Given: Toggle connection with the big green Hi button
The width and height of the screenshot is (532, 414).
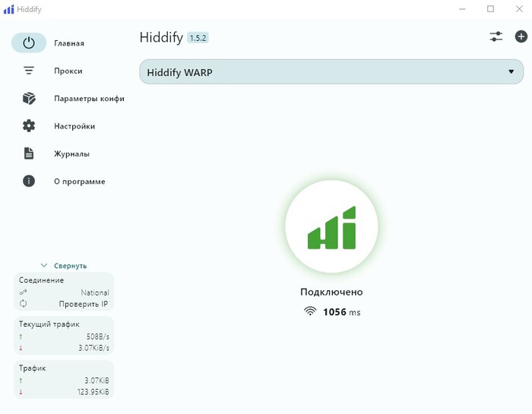Looking at the screenshot, I should pos(331,226).
